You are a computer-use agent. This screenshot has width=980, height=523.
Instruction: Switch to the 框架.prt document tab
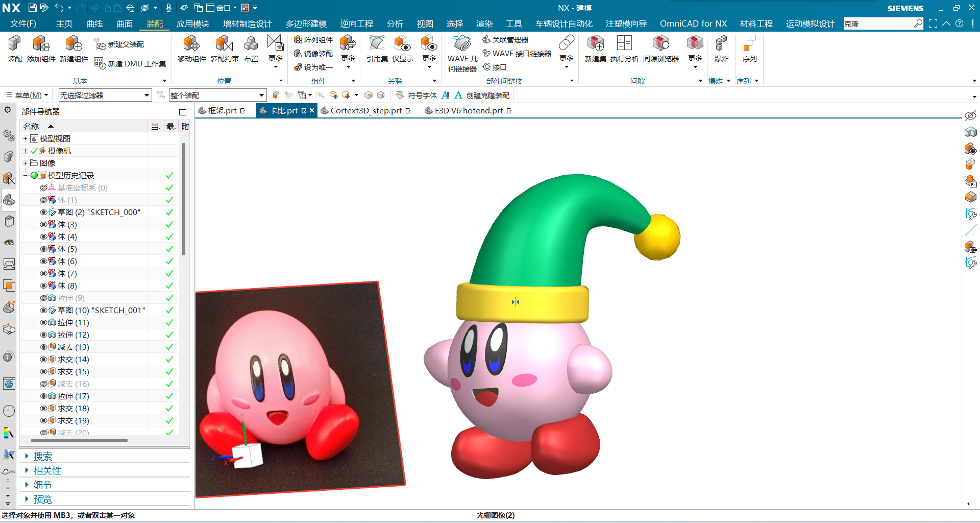(223, 111)
